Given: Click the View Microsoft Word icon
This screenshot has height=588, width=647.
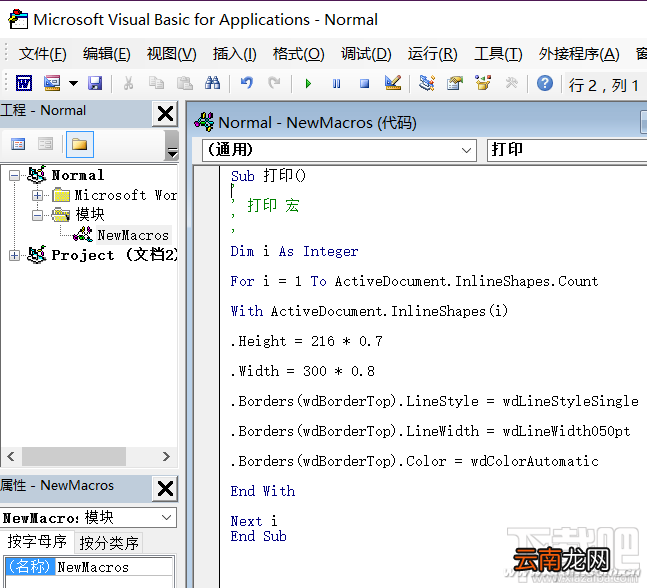Looking at the screenshot, I should point(24,84).
